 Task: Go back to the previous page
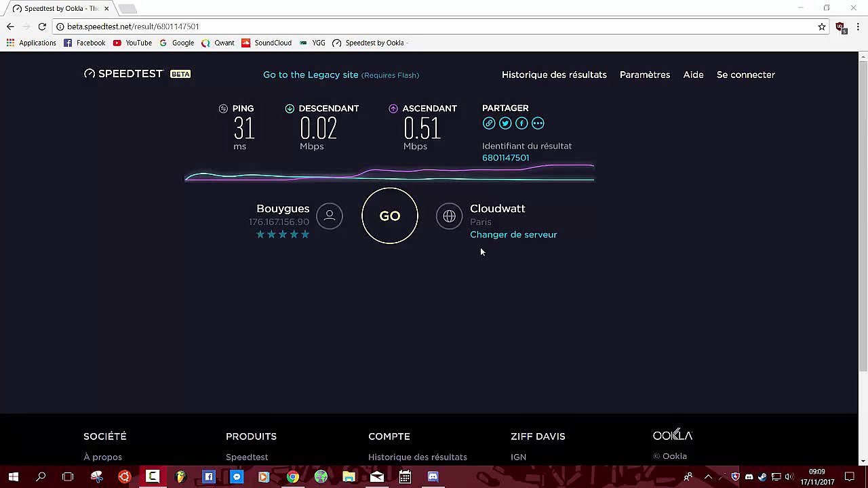click(10, 26)
